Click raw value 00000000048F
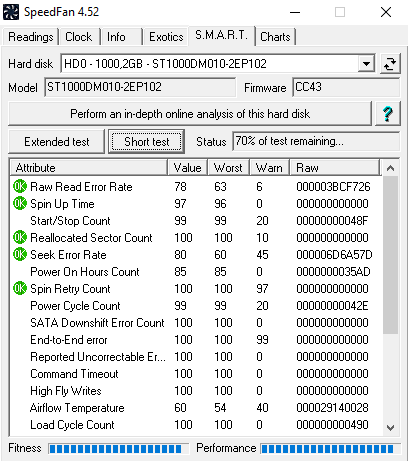This screenshot has width=408, height=461. tap(332, 221)
